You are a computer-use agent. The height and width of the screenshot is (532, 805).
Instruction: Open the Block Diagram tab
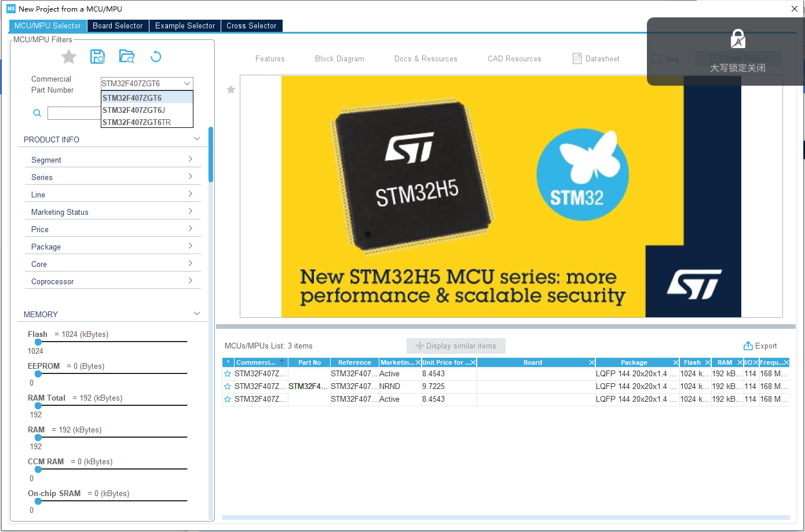coord(339,58)
